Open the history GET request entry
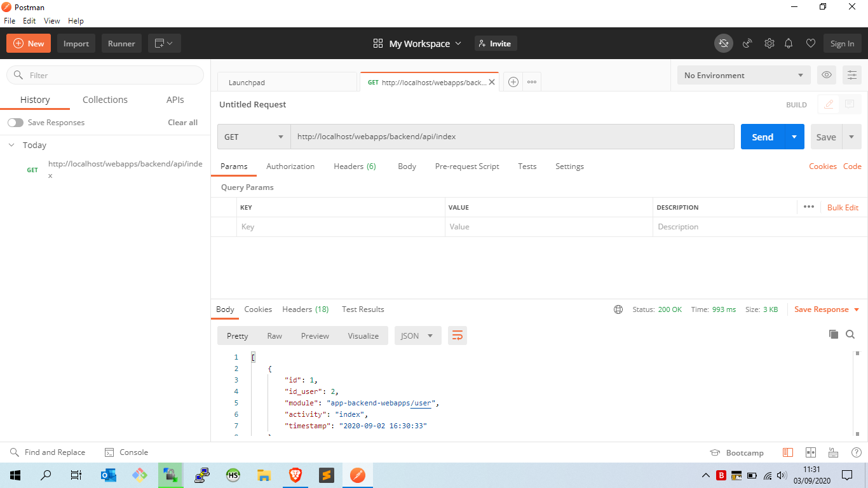The image size is (868, 488). coord(114,170)
